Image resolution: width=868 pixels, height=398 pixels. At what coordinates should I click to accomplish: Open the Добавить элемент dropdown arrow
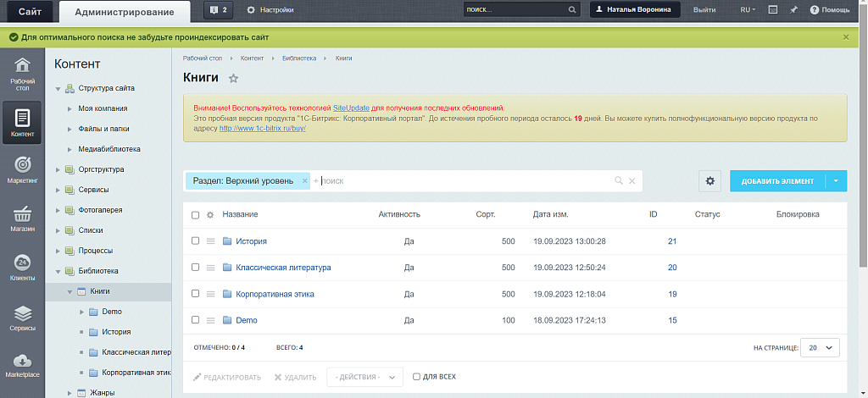[x=836, y=181]
